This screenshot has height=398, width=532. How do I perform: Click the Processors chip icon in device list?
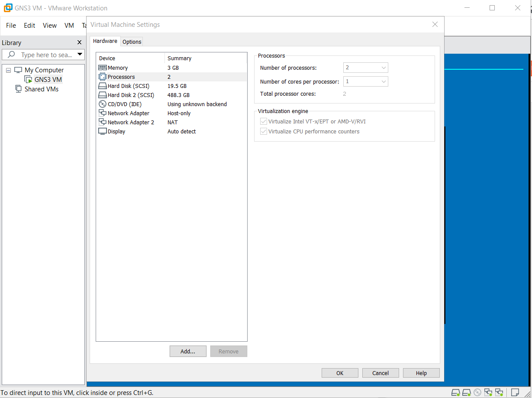click(103, 77)
